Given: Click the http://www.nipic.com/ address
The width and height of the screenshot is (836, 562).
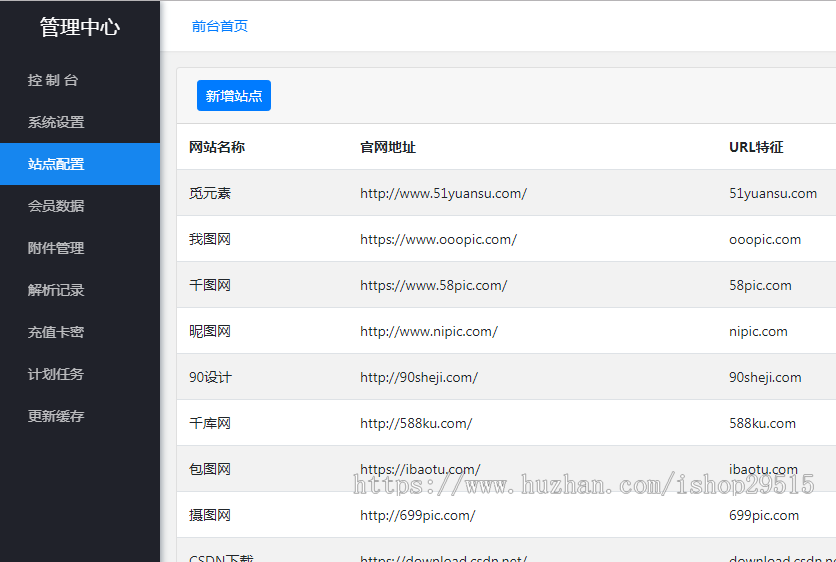Looking at the screenshot, I should point(429,331).
